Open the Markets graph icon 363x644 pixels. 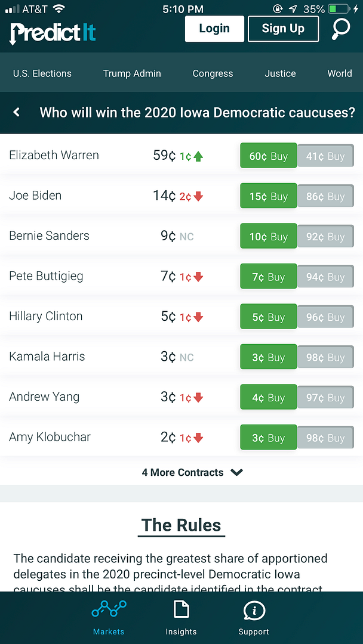point(109,611)
